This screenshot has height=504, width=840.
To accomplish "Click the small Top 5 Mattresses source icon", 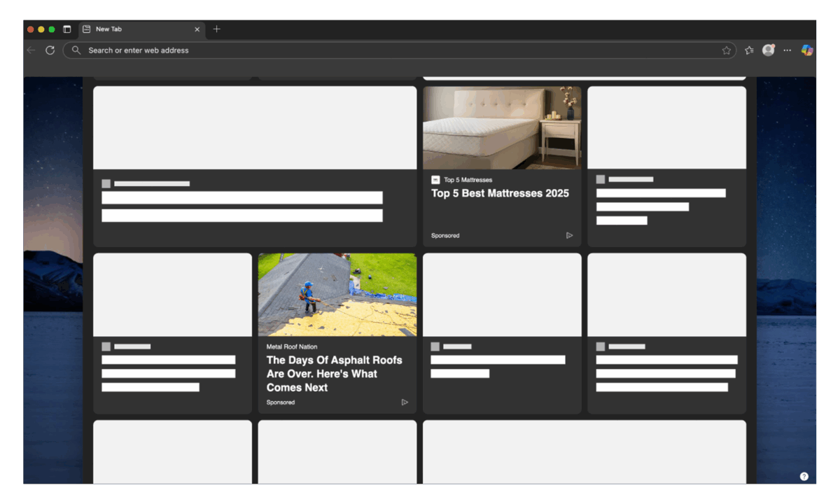I will tap(435, 180).
